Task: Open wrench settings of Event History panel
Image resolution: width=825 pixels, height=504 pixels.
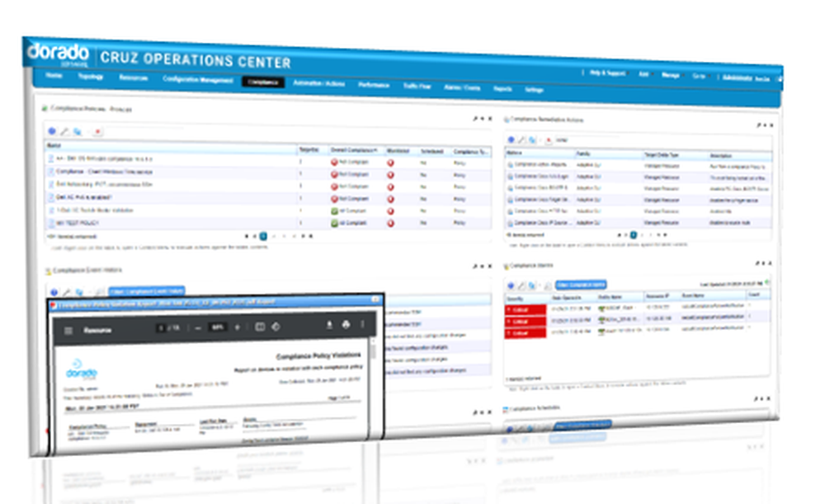Action: 475,266
